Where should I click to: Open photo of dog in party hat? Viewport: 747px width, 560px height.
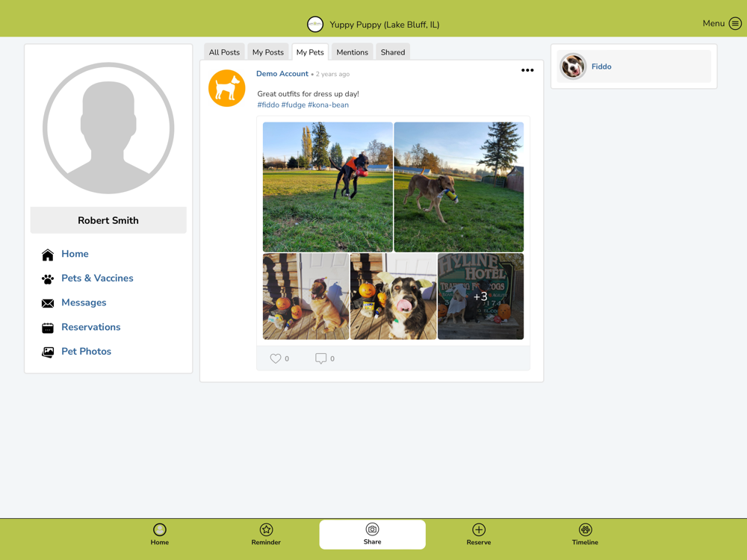tap(306, 296)
